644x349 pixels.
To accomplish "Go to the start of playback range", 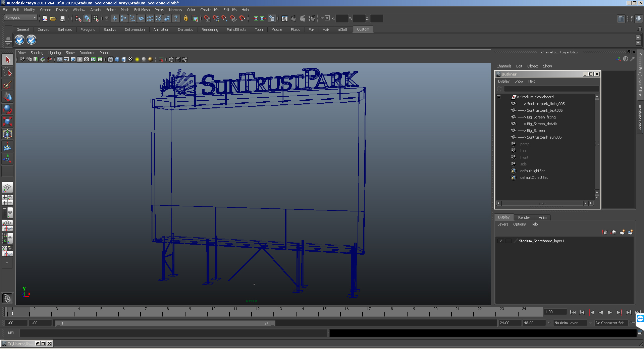I will (x=573, y=312).
